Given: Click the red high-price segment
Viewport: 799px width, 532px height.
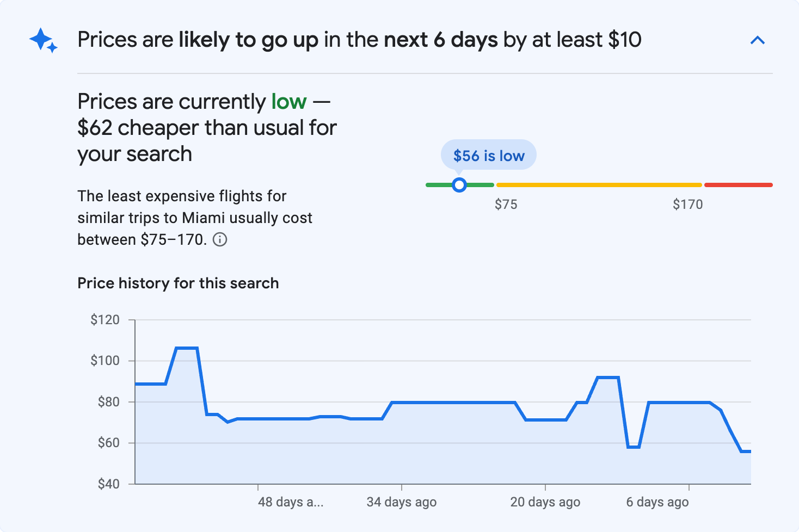Looking at the screenshot, I should tap(739, 184).
